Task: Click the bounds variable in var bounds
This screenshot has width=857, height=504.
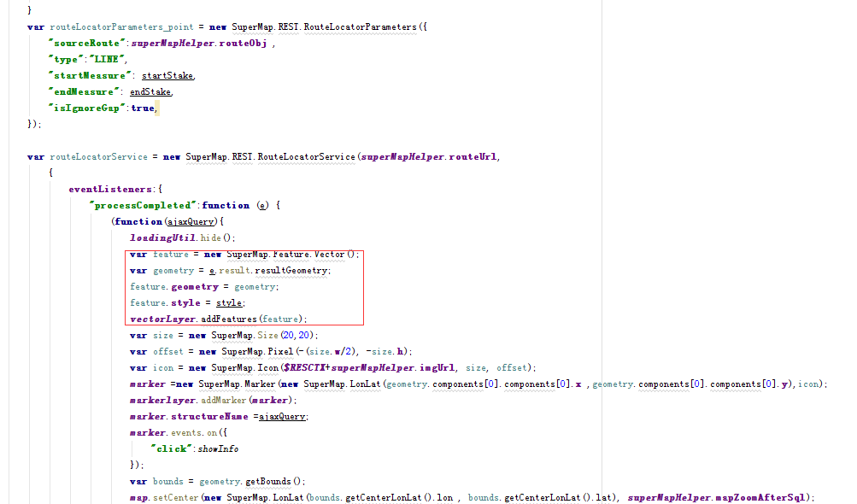Action: [x=167, y=482]
